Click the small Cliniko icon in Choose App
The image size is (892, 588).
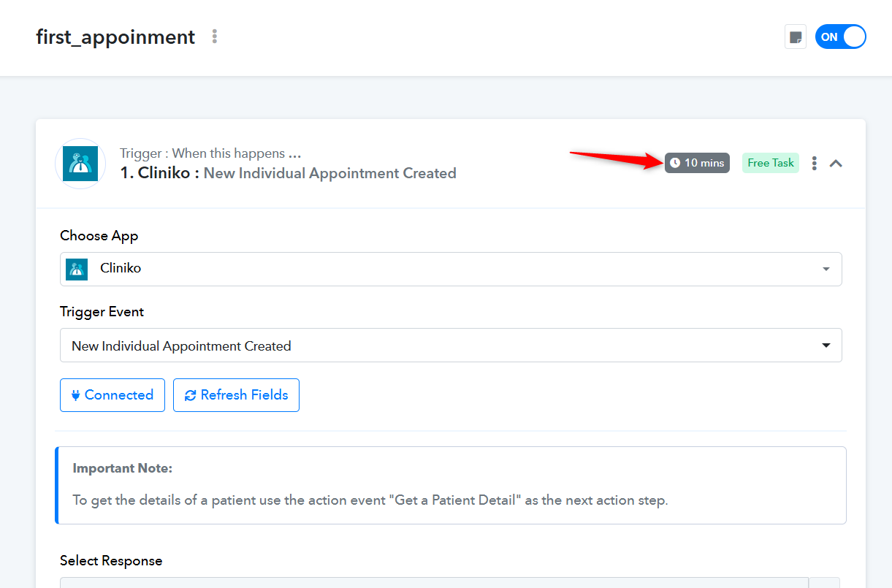[77, 269]
